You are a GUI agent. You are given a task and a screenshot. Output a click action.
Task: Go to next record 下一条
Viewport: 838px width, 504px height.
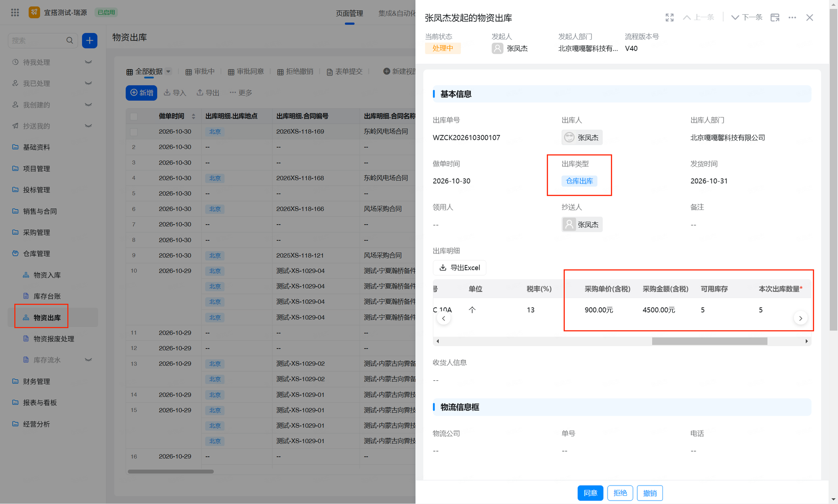click(747, 18)
